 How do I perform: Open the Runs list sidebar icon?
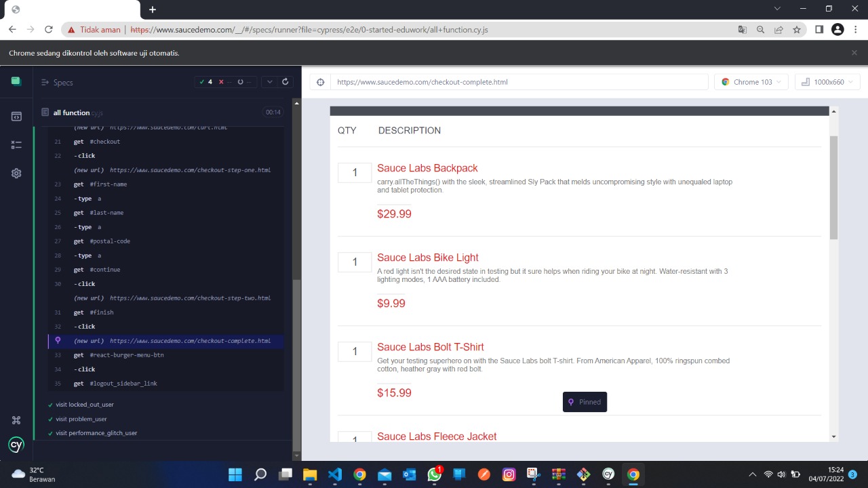pyautogui.click(x=16, y=145)
